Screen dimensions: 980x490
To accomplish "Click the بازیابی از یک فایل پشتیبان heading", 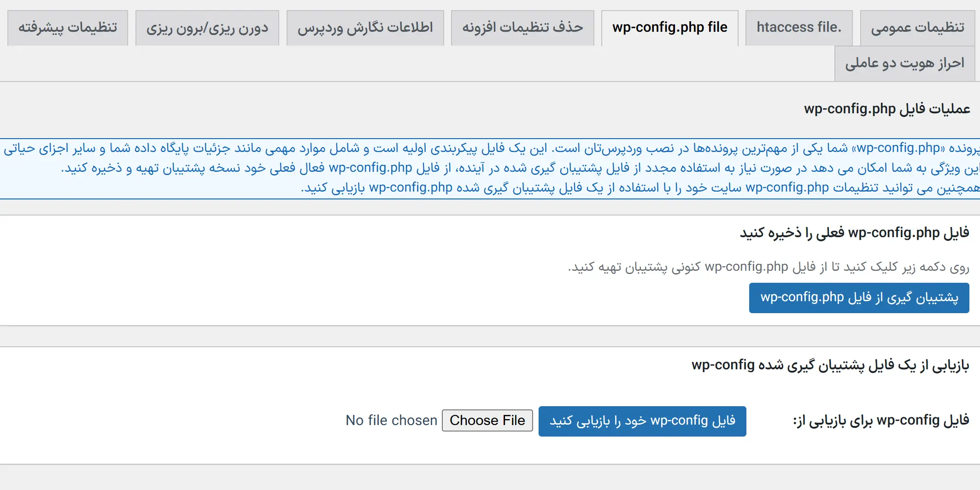I will click(x=830, y=365).
